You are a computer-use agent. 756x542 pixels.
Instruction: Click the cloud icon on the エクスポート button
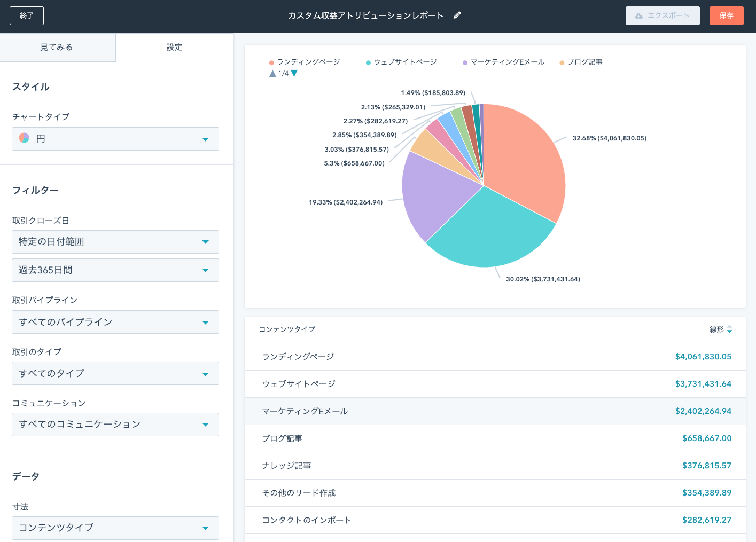click(639, 15)
